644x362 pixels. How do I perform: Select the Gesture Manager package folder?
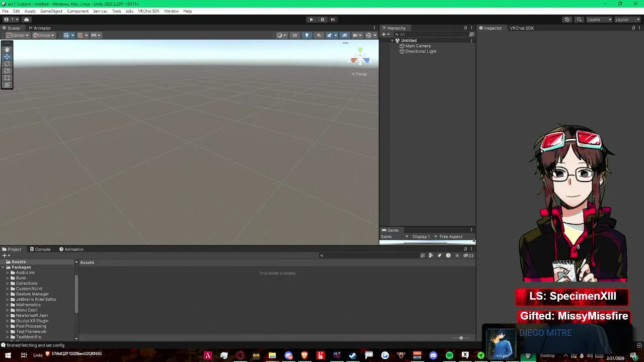[x=32, y=294]
